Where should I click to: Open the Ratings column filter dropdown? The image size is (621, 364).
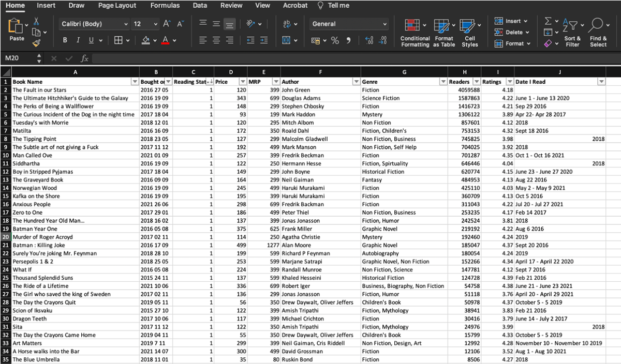509,82
